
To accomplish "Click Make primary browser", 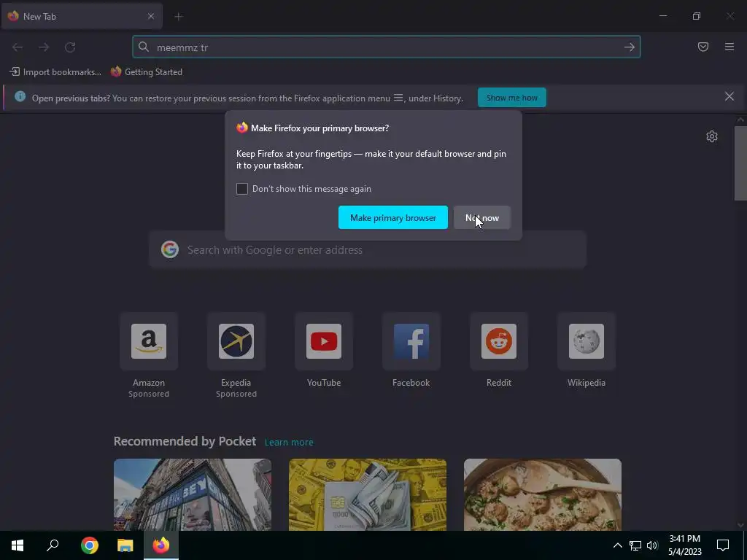I will 393,217.
